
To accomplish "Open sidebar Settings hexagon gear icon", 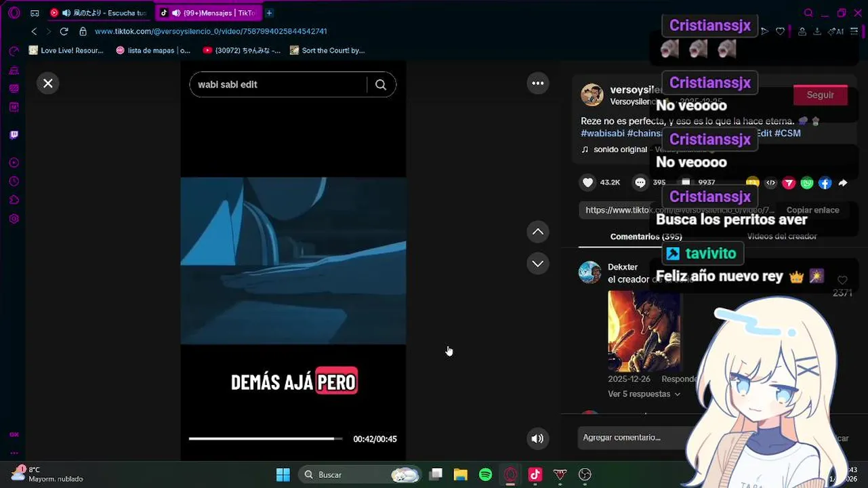I will click(x=14, y=219).
